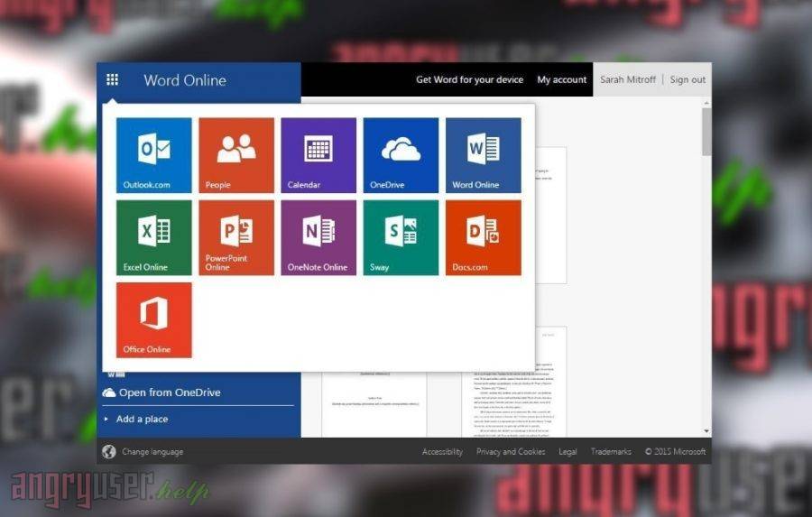Open the Office Online tile
The width and height of the screenshot is (812, 517).
coord(153,320)
